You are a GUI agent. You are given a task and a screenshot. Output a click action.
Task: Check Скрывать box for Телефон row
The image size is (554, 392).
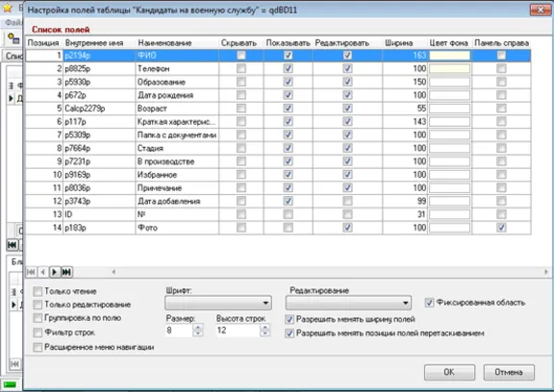(x=241, y=68)
